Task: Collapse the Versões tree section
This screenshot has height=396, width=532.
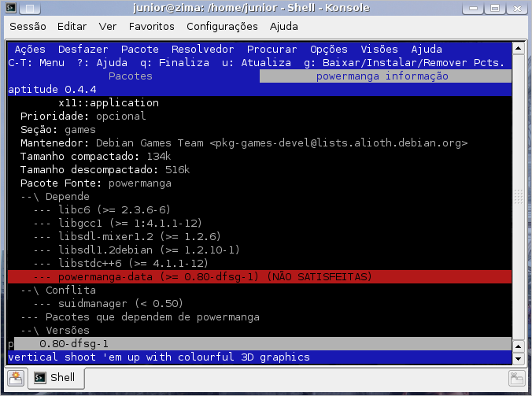Action: [x=30, y=330]
